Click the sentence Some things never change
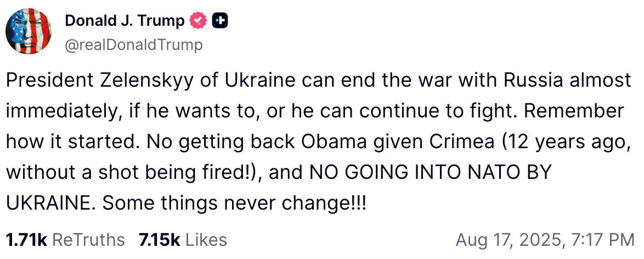Screen dimensions: 644x259 pos(234,203)
